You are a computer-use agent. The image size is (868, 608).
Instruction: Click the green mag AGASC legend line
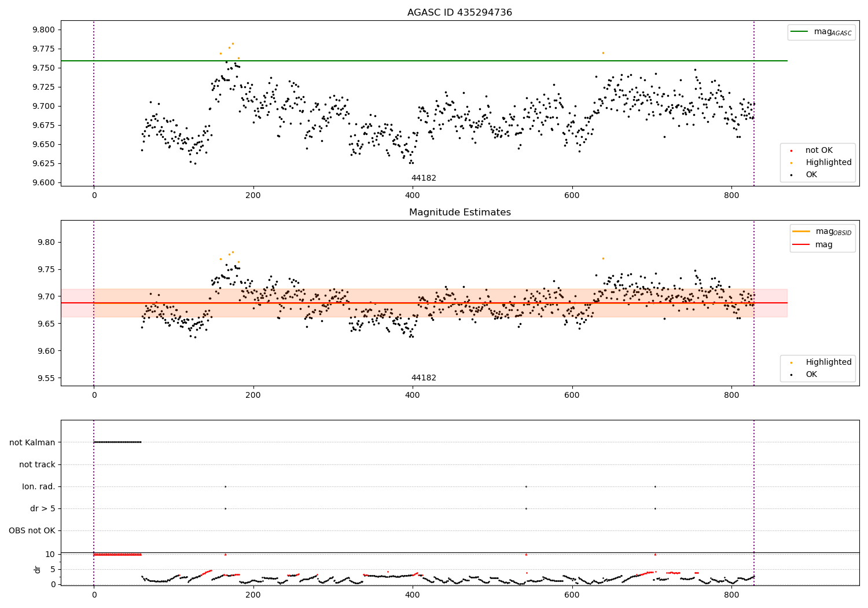pyautogui.click(x=800, y=32)
